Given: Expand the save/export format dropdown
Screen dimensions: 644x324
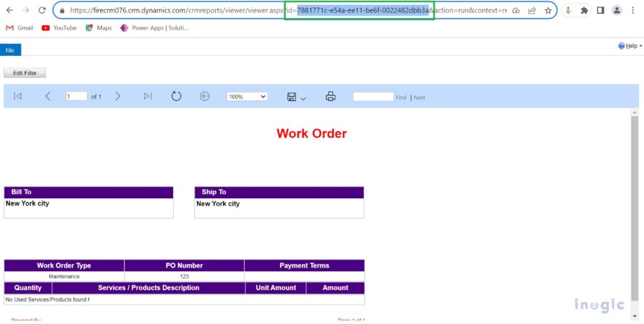Looking at the screenshot, I should click(296, 97).
